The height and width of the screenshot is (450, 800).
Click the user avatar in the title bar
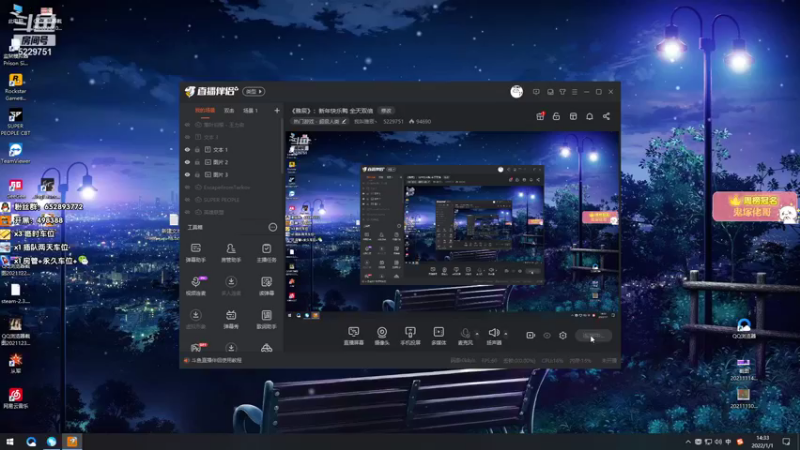(x=516, y=92)
